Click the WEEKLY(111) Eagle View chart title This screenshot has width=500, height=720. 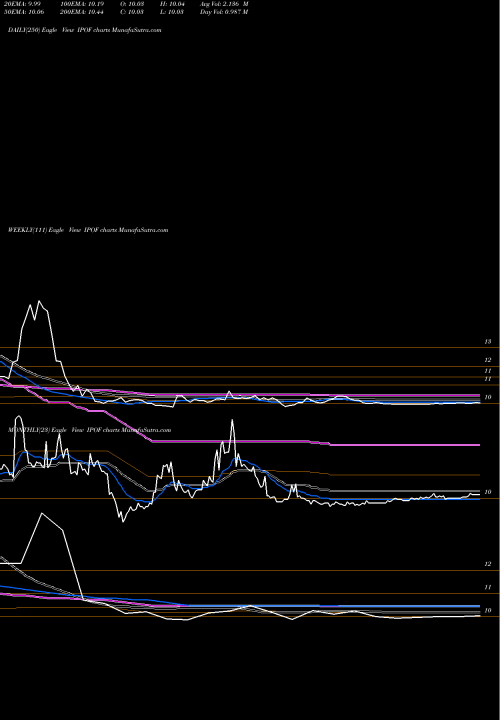[x=88, y=230]
